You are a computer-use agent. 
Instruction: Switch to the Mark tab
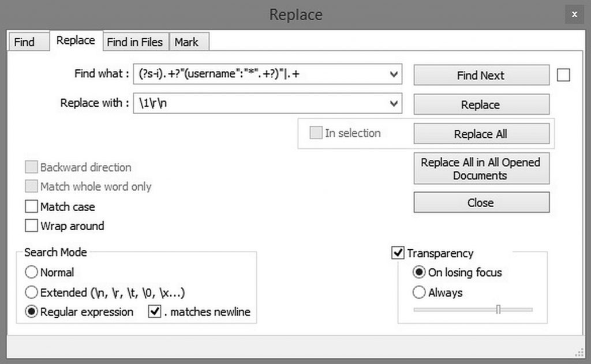[186, 42]
